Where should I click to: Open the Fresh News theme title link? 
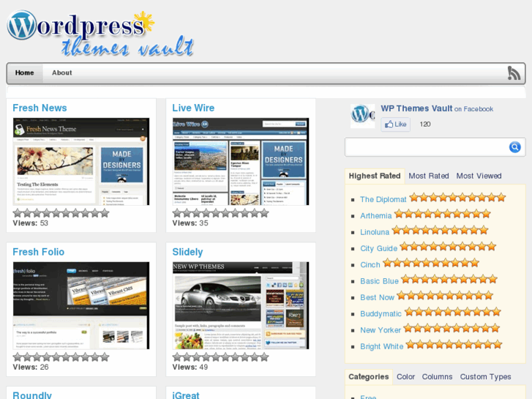[x=40, y=108]
